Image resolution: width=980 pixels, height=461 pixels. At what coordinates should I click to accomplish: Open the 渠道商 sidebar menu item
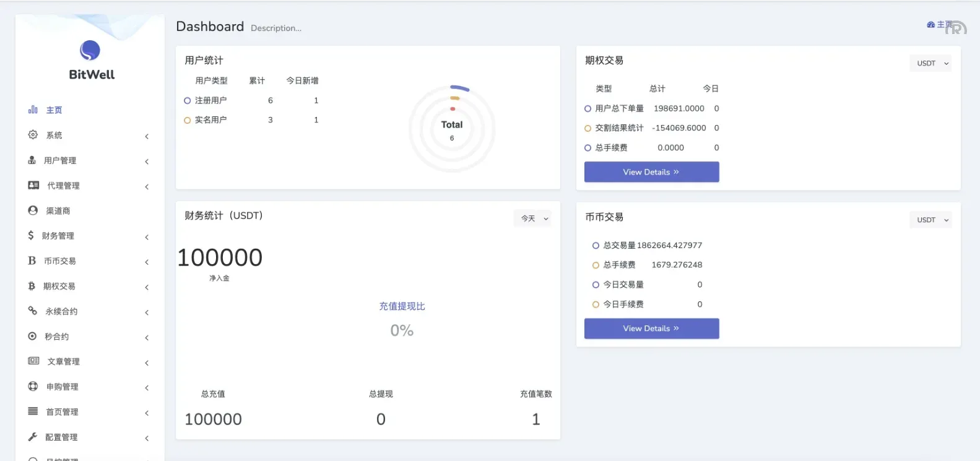pos(90,210)
